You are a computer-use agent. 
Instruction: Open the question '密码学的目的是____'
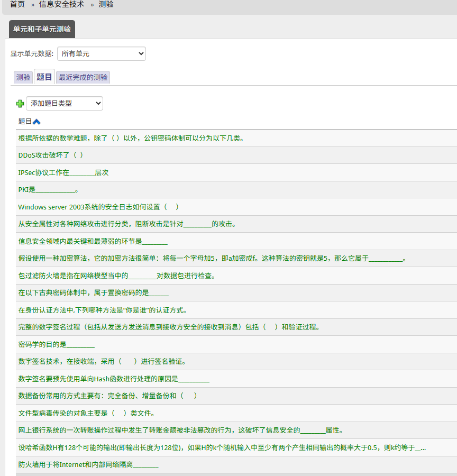(56, 344)
